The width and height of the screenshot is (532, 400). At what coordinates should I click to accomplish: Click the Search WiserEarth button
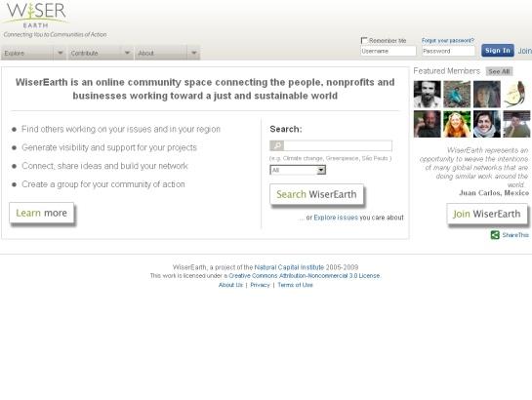(x=316, y=194)
